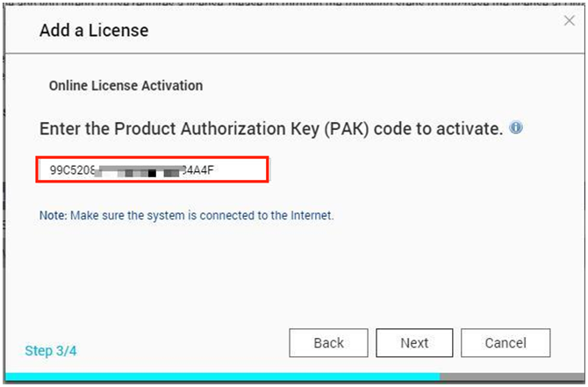
Task: Click the Note: label
Action: pos(54,216)
